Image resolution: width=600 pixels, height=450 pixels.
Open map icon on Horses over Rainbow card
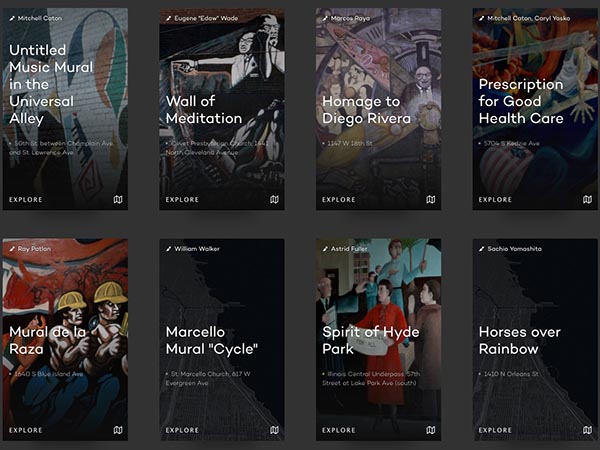coord(587,430)
